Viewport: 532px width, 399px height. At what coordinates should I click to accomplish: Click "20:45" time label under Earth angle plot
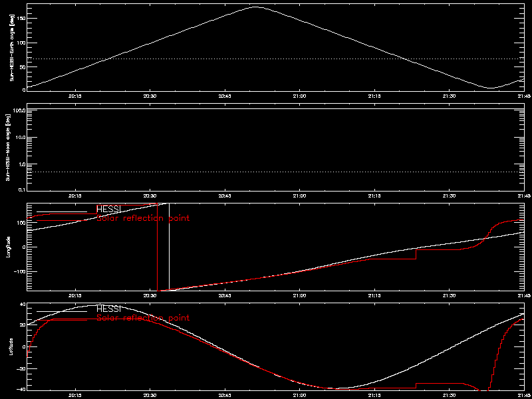pos(224,96)
